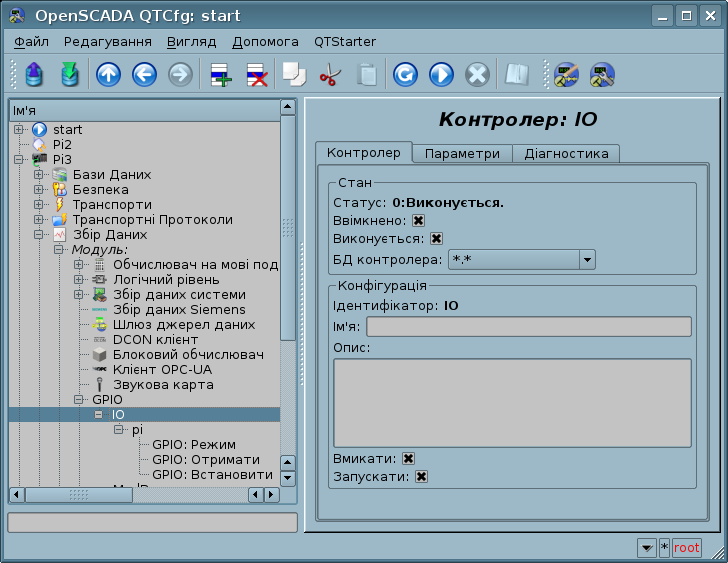The image size is (728, 563).
Task: Switch to the Параметри tab
Action: [x=462, y=154]
